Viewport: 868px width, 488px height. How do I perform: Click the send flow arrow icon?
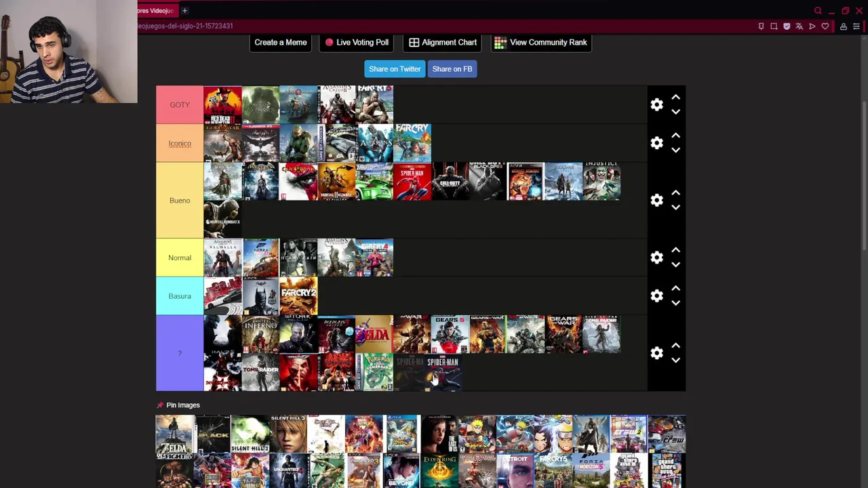coord(812,26)
